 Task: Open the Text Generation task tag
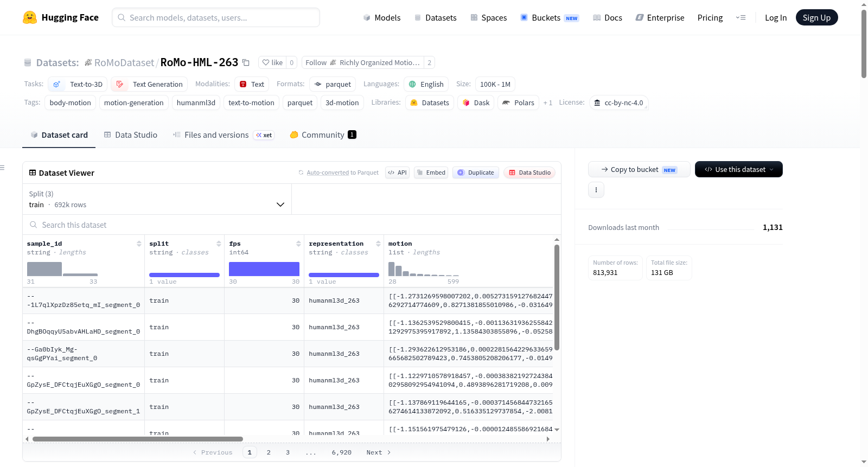click(150, 84)
